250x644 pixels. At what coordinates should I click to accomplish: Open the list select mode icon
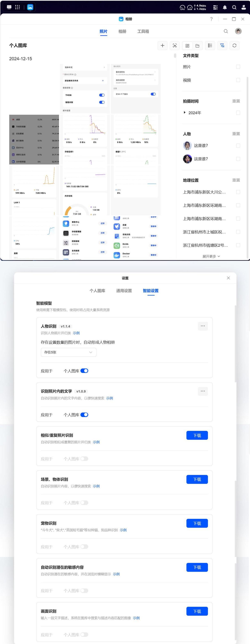click(x=210, y=45)
